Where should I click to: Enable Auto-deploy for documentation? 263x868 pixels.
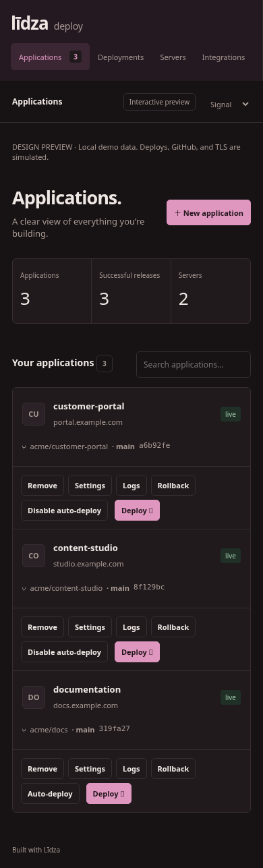(50, 794)
